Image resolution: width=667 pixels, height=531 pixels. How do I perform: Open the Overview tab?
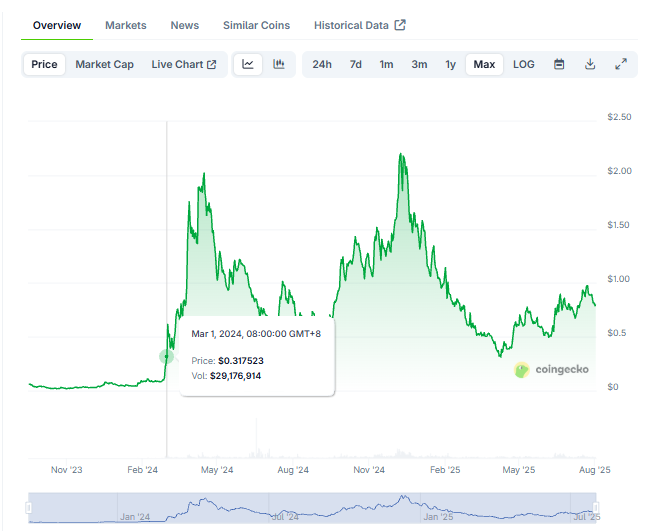point(57,26)
